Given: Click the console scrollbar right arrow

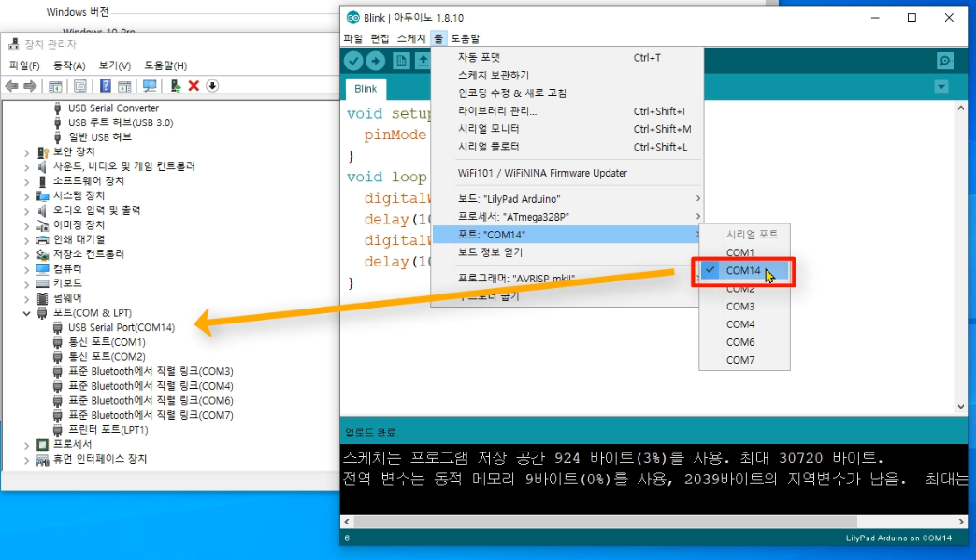Looking at the screenshot, I should click(x=961, y=522).
